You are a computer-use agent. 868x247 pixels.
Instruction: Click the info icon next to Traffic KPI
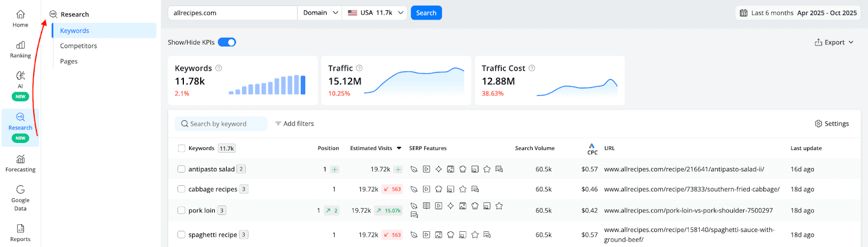point(359,68)
